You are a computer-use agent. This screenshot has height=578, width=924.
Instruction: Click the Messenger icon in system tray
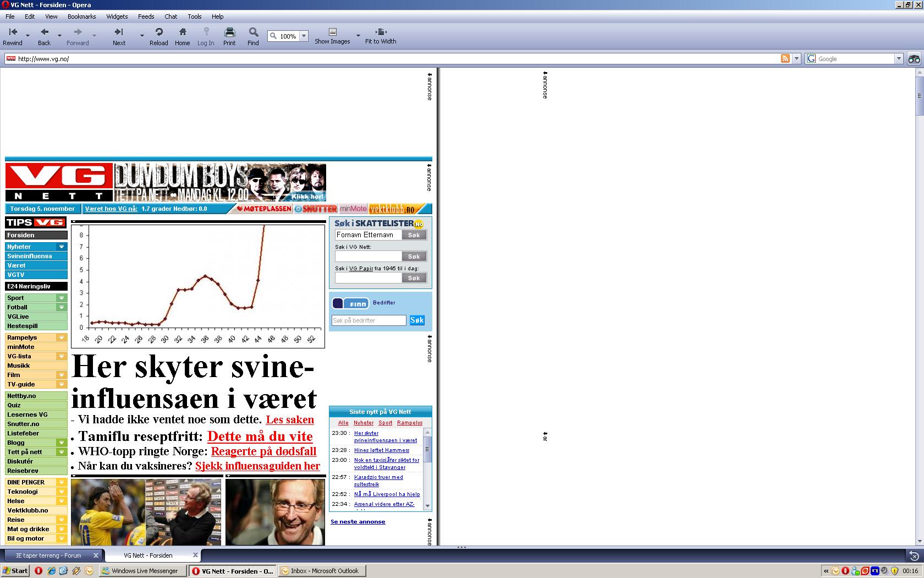pyautogui.click(x=855, y=571)
